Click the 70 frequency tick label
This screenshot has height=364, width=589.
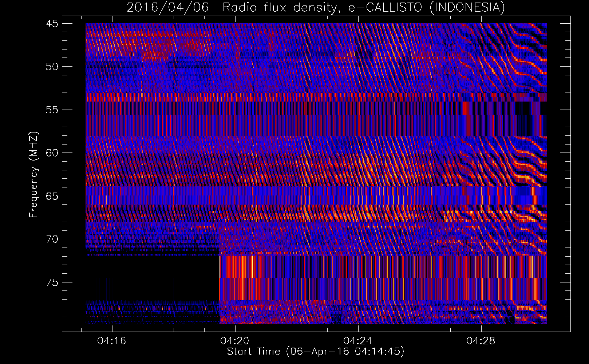click(52, 239)
